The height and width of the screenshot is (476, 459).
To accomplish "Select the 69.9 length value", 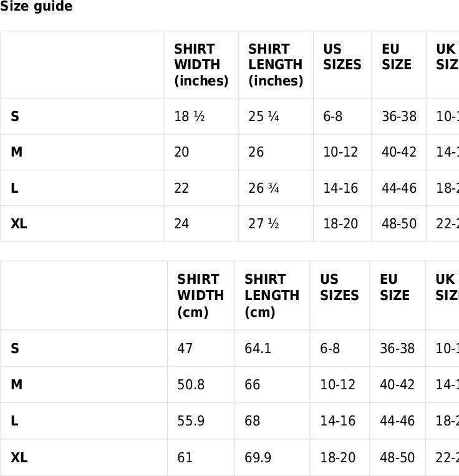I will [258, 457].
